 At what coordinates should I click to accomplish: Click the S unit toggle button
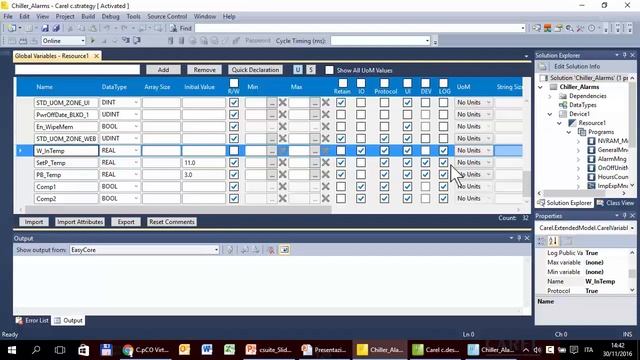tap(311, 70)
